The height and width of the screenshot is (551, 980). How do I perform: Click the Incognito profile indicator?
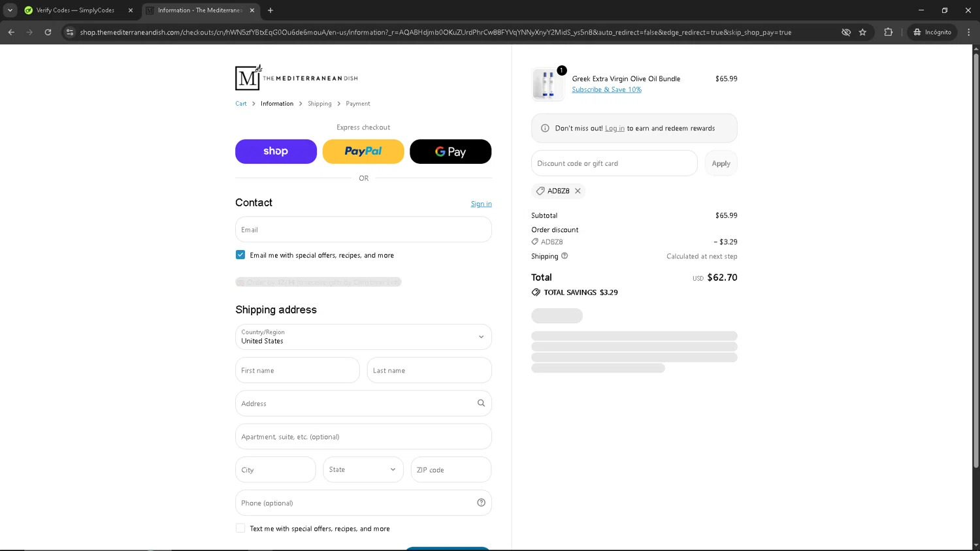click(932, 32)
